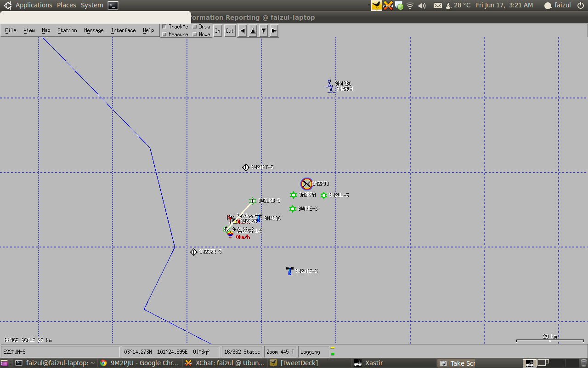
Task: Click the E22MWN-9 status bar field
Action: click(60, 352)
